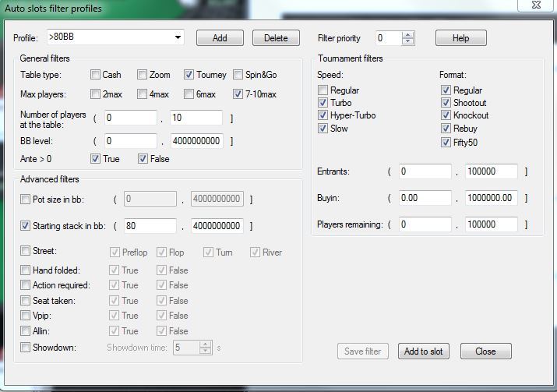Check the Regular speed option
Viewport: 557px width, 392px height.
[x=323, y=90]
